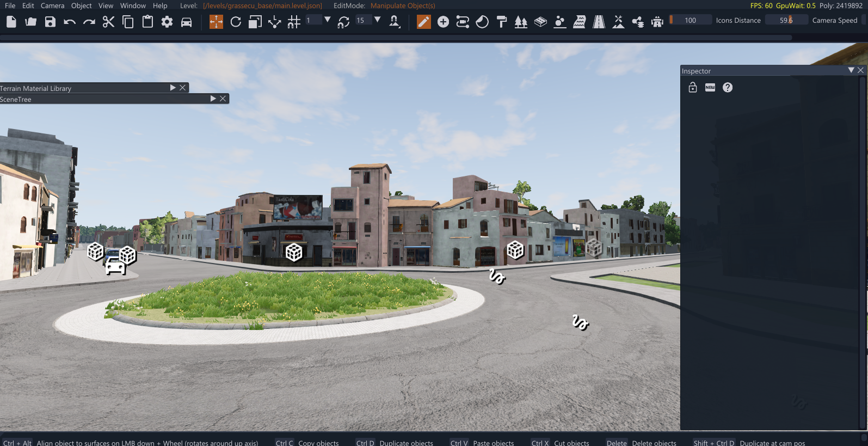Open the Object menu

point(82,5)
